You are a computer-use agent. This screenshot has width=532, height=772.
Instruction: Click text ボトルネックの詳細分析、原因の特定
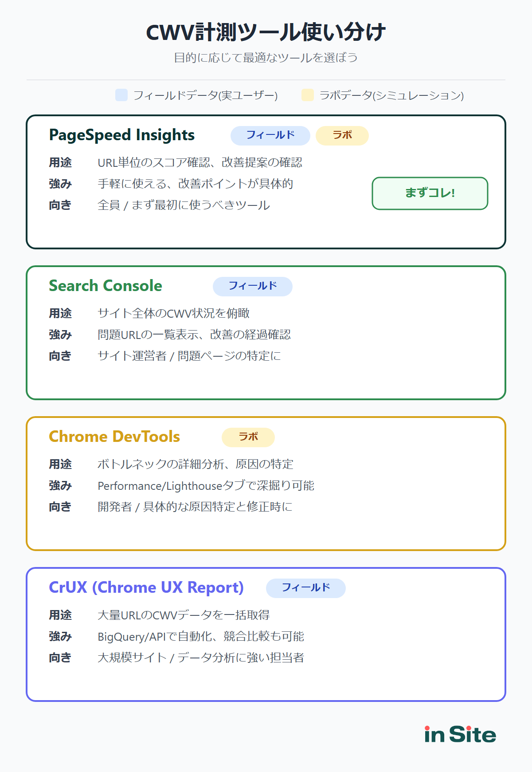196,464
